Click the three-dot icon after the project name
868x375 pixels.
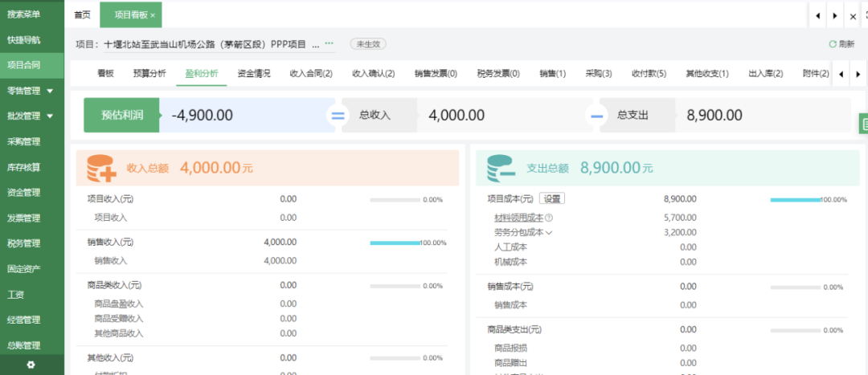(329, 43)
